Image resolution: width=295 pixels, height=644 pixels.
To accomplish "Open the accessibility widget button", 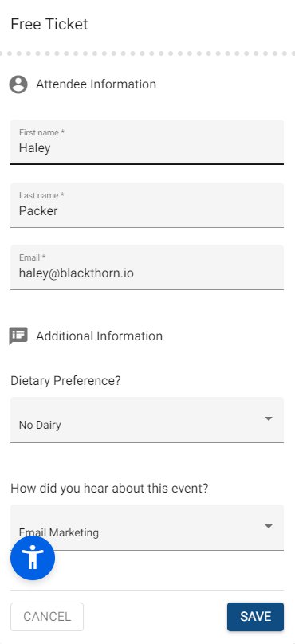I will point(33,558).
